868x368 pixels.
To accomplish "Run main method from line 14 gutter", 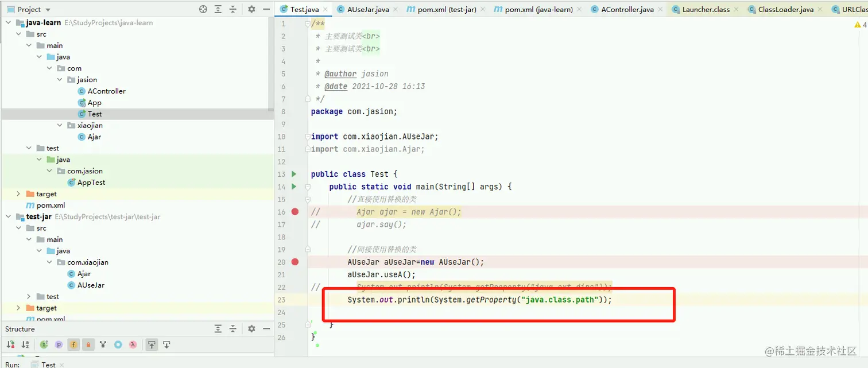I will pos(294,187).
